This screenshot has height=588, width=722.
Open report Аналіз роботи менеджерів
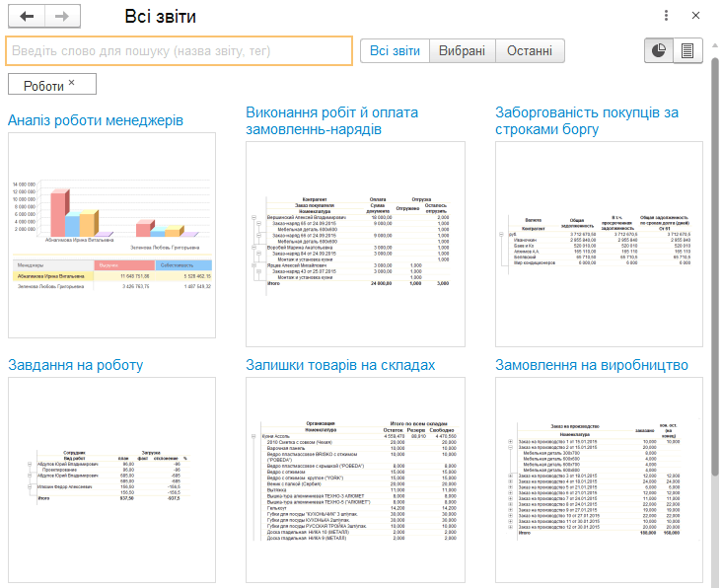click(96, 120)
